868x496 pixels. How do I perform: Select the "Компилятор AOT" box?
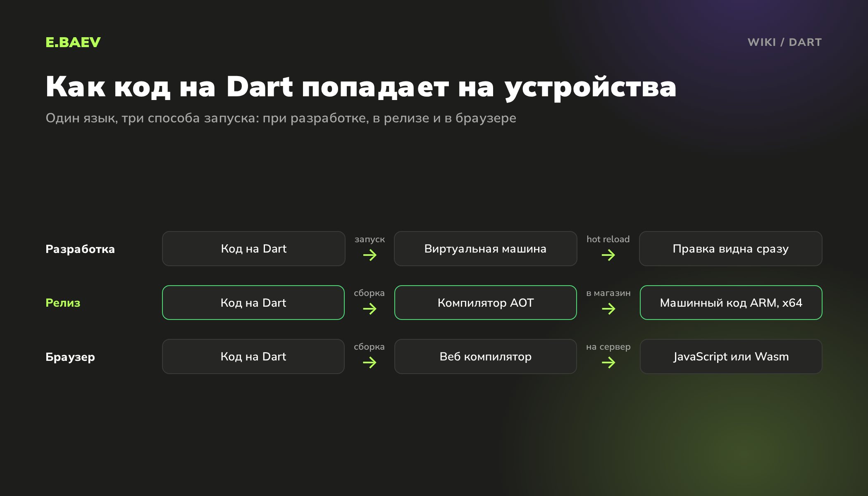click(x=486, y=303)
